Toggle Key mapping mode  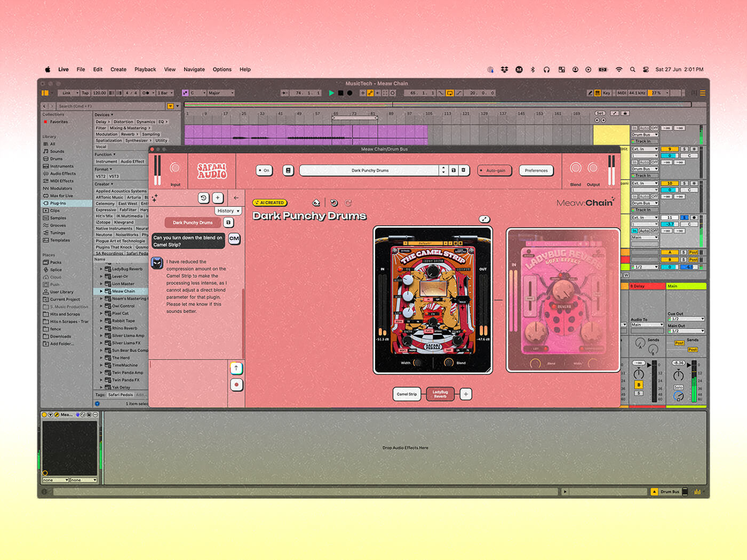click(x=607, y=93)
